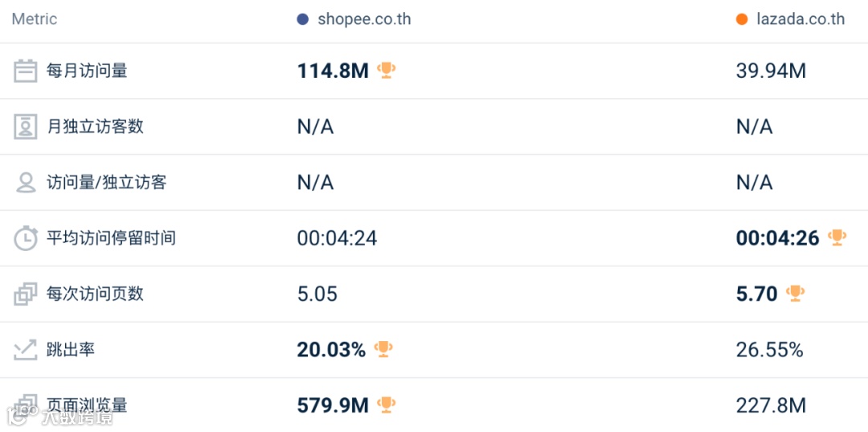This screenshot has width=868, height=432.
Task: Open the lazada.co.th site link
Action: (x=800, y=19)
